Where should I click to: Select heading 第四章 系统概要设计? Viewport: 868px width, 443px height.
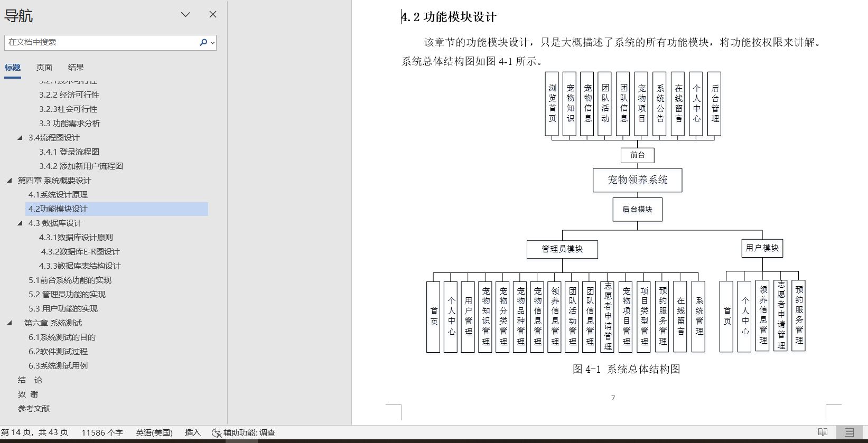(54, 180)
